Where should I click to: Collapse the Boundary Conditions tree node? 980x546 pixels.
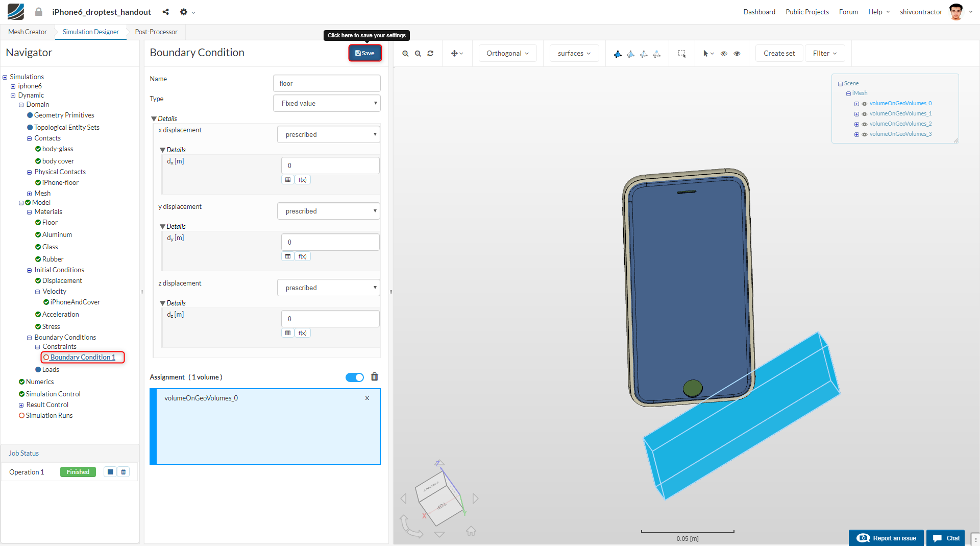30,338
